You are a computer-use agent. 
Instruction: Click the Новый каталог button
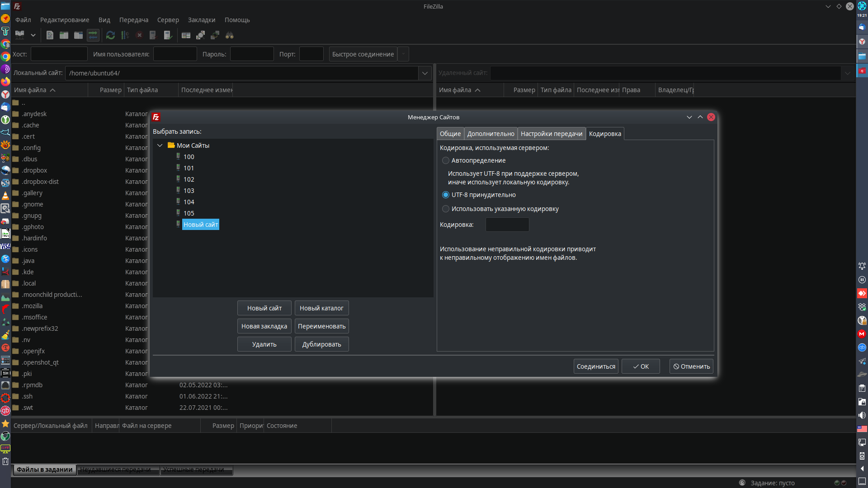pyautogui.click(x=321, y=308)
